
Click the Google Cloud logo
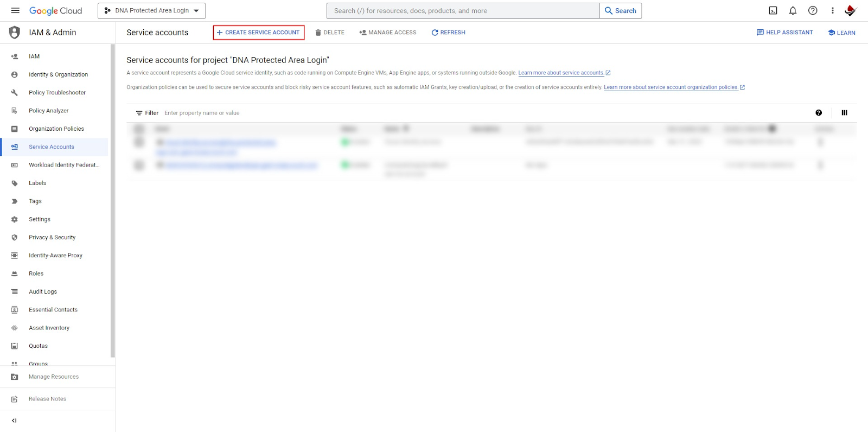(x=55, y=11)
